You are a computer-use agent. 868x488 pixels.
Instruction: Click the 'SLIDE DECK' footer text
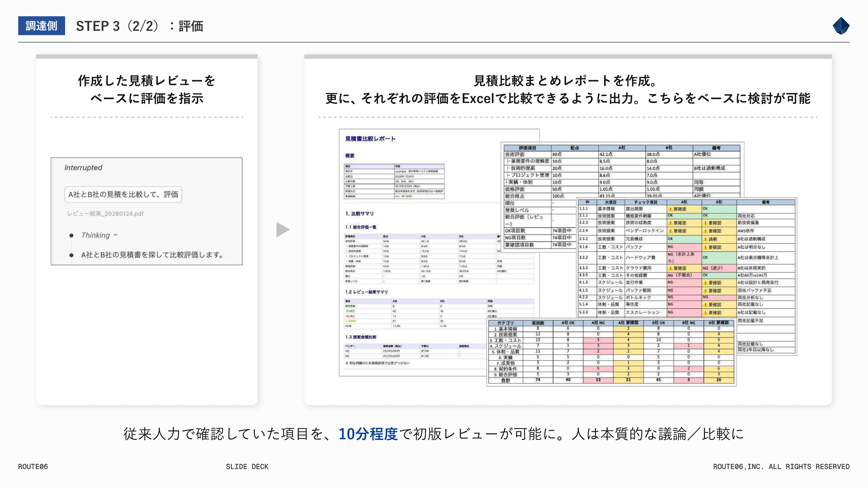tap(247, 467)
